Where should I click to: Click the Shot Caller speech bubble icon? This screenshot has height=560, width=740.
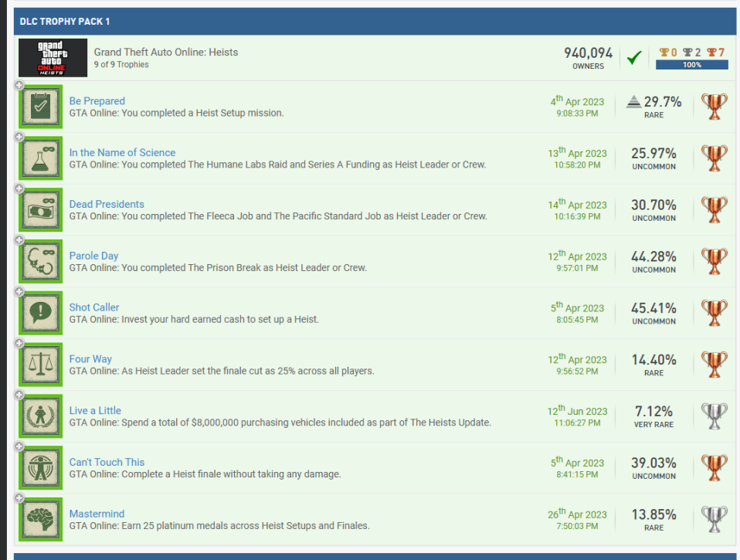pyautogui.click(x=40, y=314)
